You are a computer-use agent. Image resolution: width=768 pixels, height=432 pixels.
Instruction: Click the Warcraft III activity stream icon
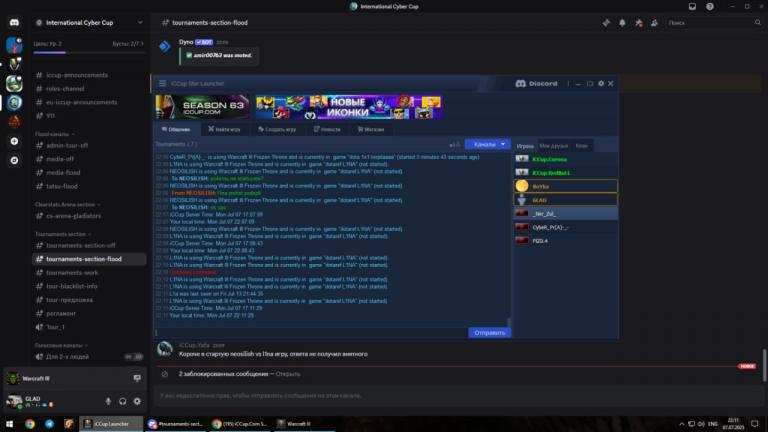click(x=137, y=378)
